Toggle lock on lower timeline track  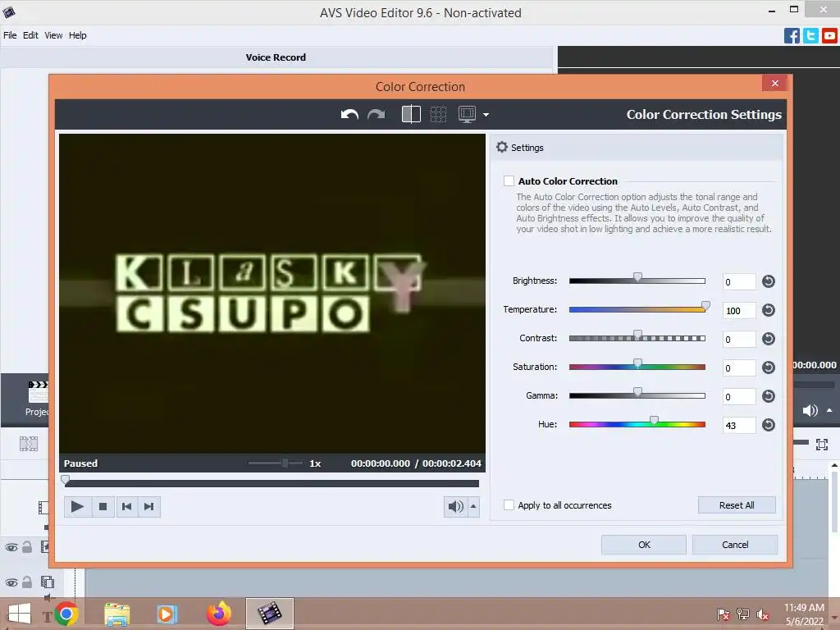(x=27, y=582)
